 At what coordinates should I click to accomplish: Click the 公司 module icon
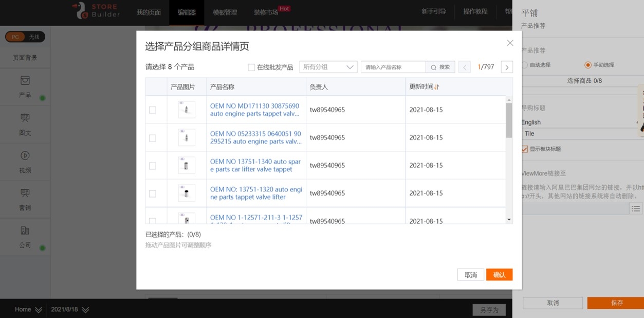[x=25, y=231]
